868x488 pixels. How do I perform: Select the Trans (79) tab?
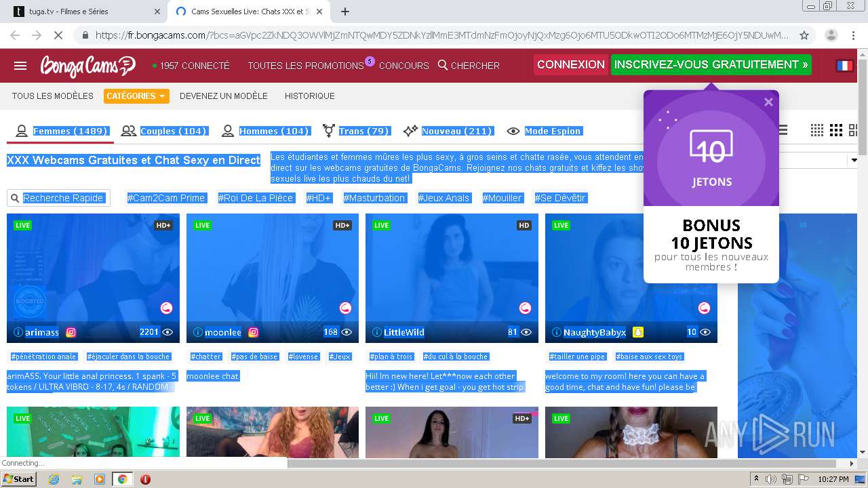click(x=356, y=131)
